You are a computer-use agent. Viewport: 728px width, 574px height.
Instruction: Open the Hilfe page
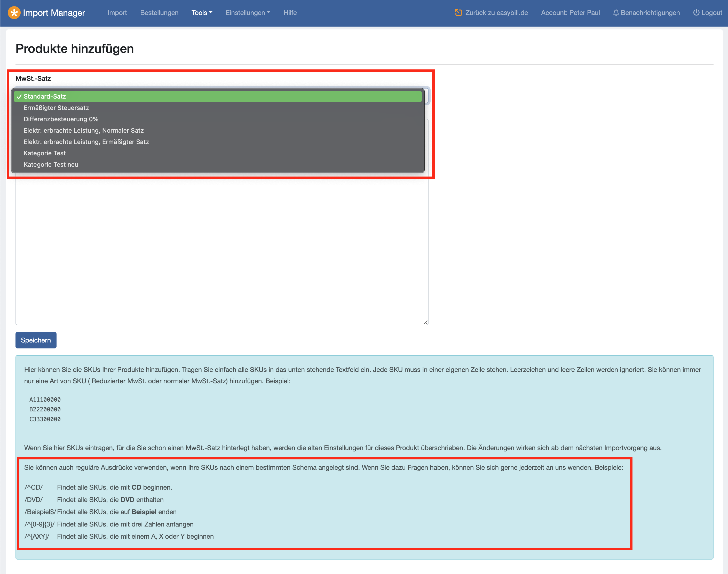290,13
